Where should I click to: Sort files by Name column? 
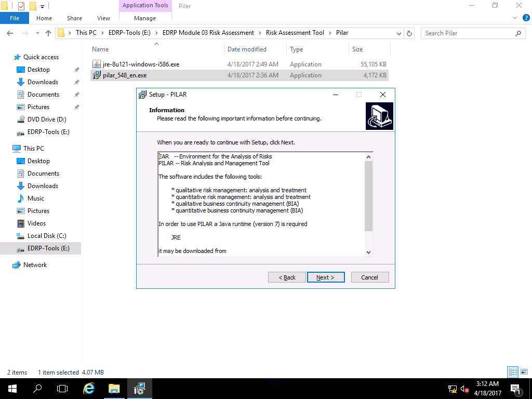[100, 49]
